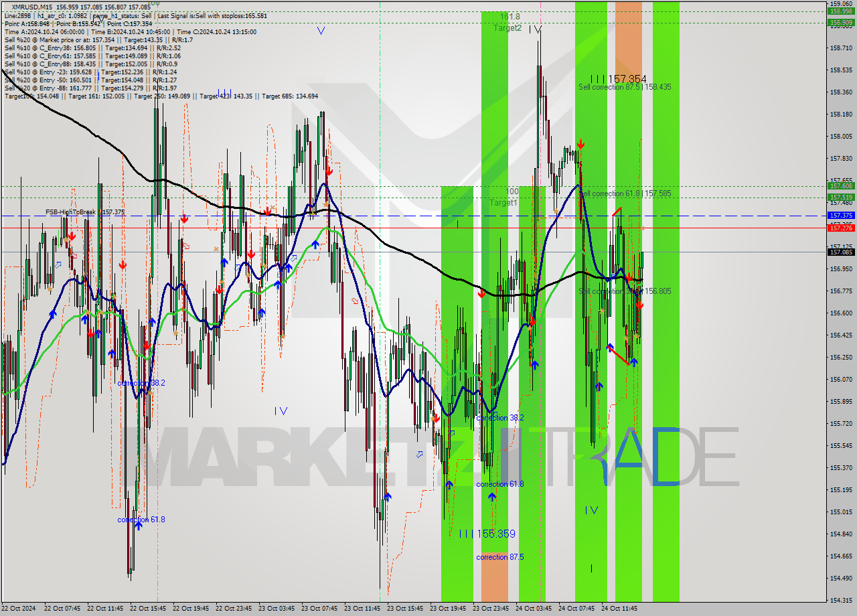
Task: Click the 'Sell %10 @ C_Entry88: 158.435' line
Action: click(x=90, y=64)
